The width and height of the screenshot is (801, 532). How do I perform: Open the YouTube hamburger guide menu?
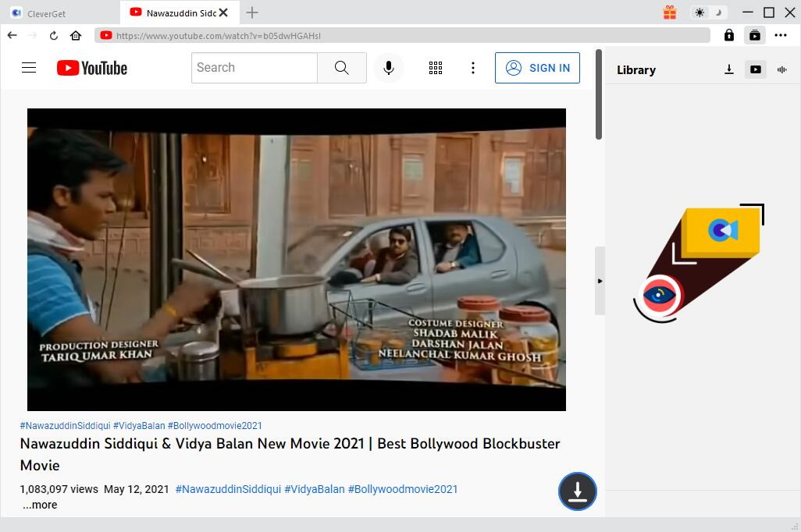pos(29,68)
